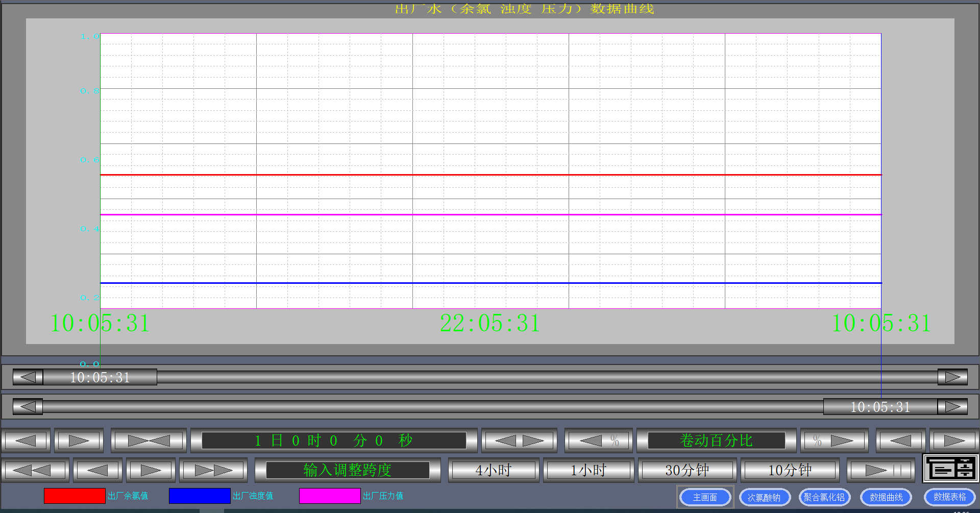The height and width of the screenshot is (513, 980).
Task: Click right arrow of the lower time scrollbar
Action: (952, 407)
